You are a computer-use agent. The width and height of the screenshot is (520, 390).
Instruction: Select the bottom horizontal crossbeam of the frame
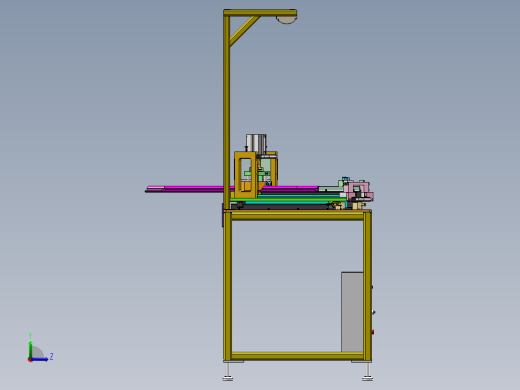pos(297,356)
